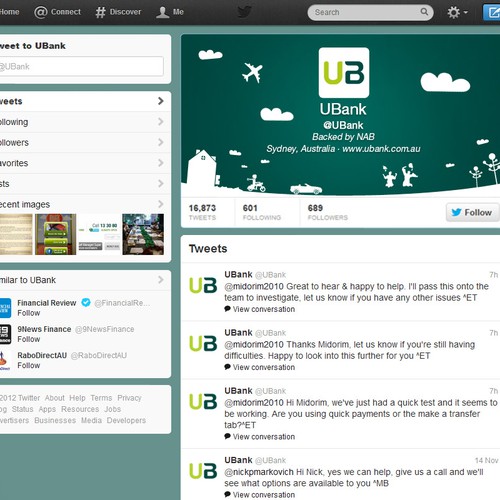
Task: Click the Resources footer link
Action: (x=80, y=409)
